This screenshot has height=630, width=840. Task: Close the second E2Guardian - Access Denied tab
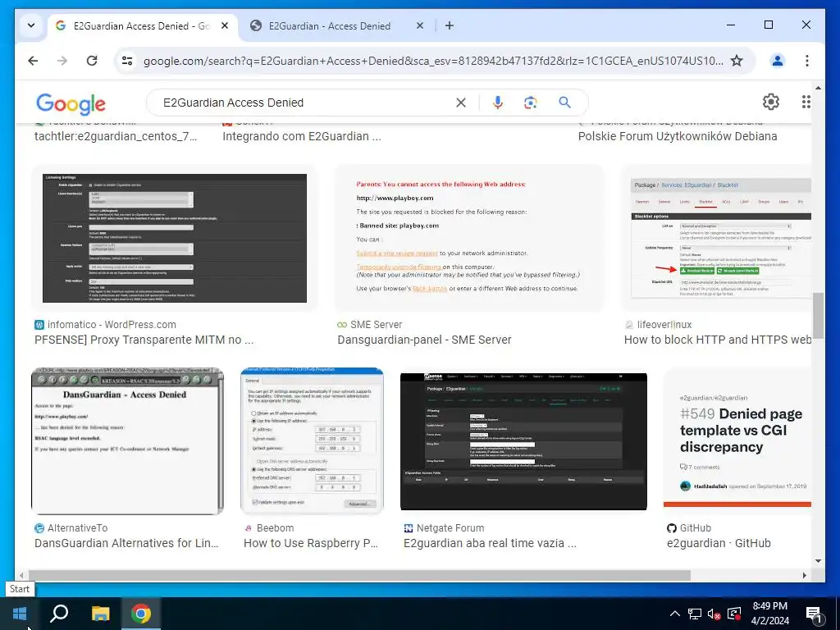click(420, 25)
